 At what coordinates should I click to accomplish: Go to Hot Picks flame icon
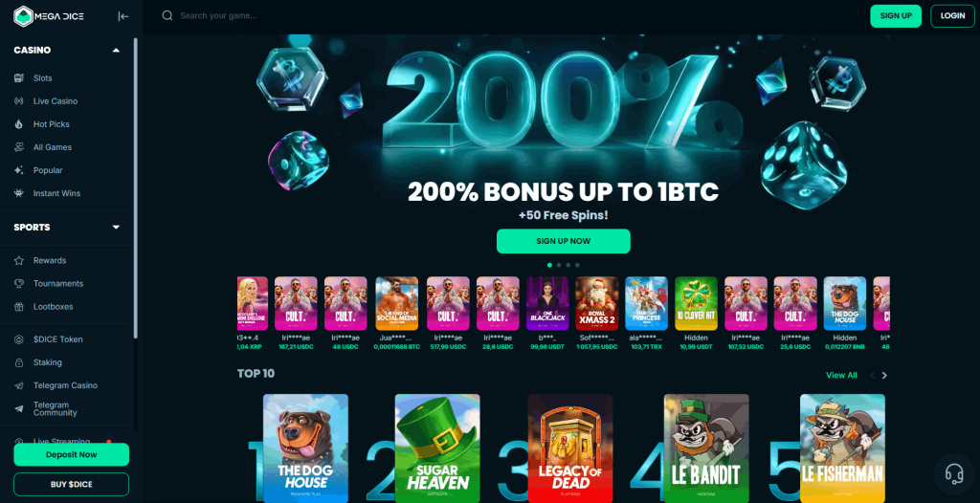[x=19, y=124]
